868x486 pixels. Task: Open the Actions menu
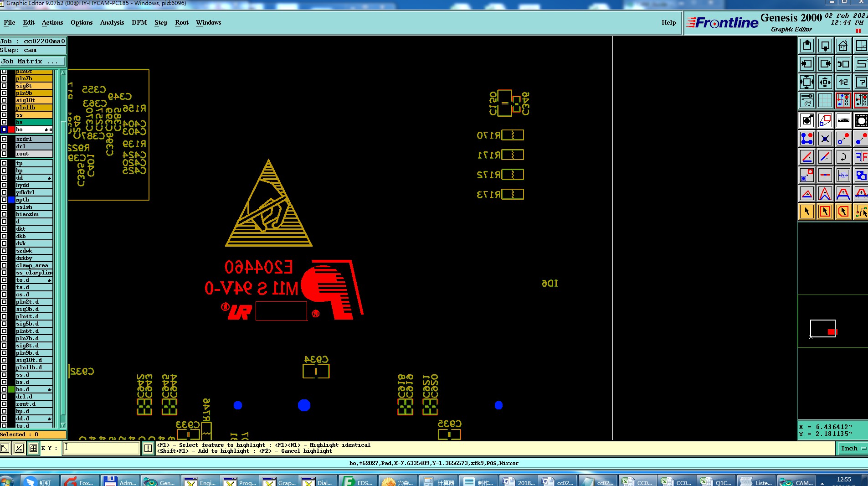(52, 22)
